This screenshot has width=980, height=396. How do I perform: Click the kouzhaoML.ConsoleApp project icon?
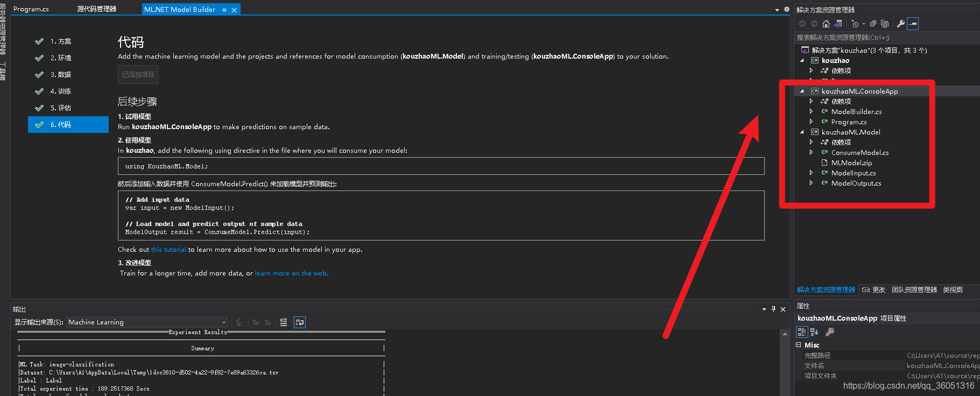click(x=815, y=91)
